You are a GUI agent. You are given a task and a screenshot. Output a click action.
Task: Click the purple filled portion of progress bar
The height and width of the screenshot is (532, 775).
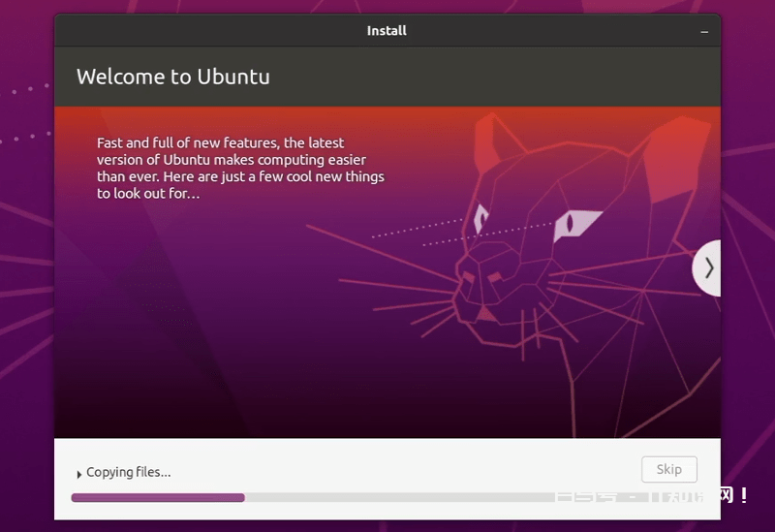(x=157, y=497)
